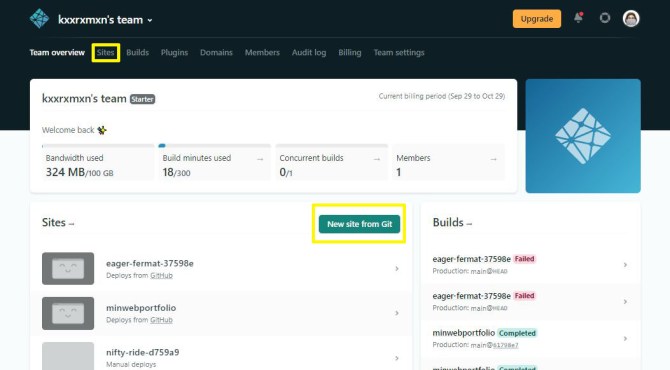Open the Billing tab
Viewport: 670px width, 370px height.
click(350, 53)
